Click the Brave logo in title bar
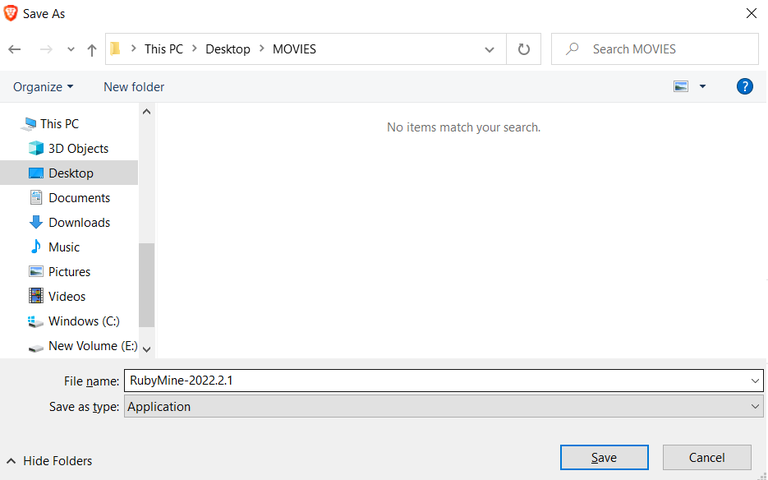This screenshot has width=768, height=480. point(10,14)
